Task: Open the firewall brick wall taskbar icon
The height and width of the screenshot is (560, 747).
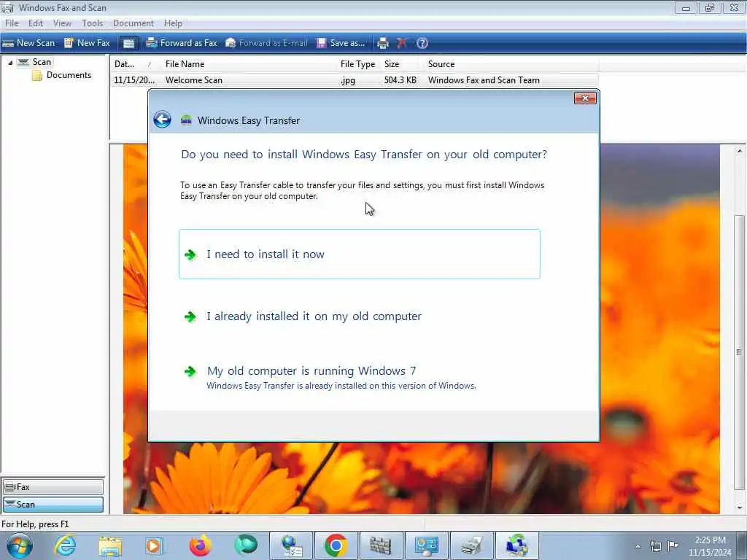Action: (381, 545)
